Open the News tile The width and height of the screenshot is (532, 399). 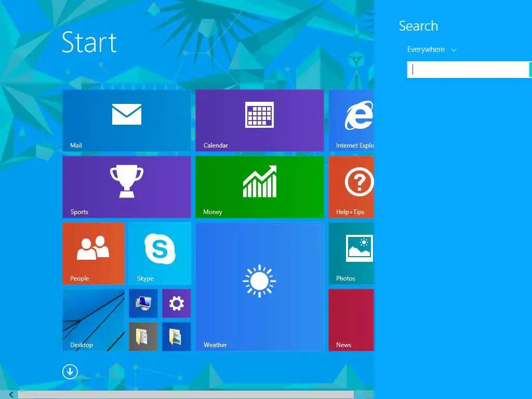coord(351,320)
